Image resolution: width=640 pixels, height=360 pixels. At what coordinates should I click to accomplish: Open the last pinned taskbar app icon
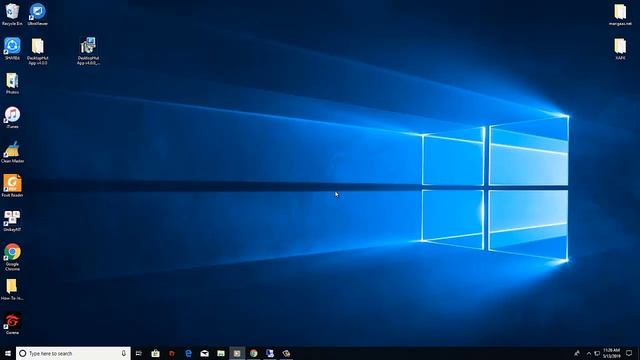pyautogui.click(x=286, y=353)
